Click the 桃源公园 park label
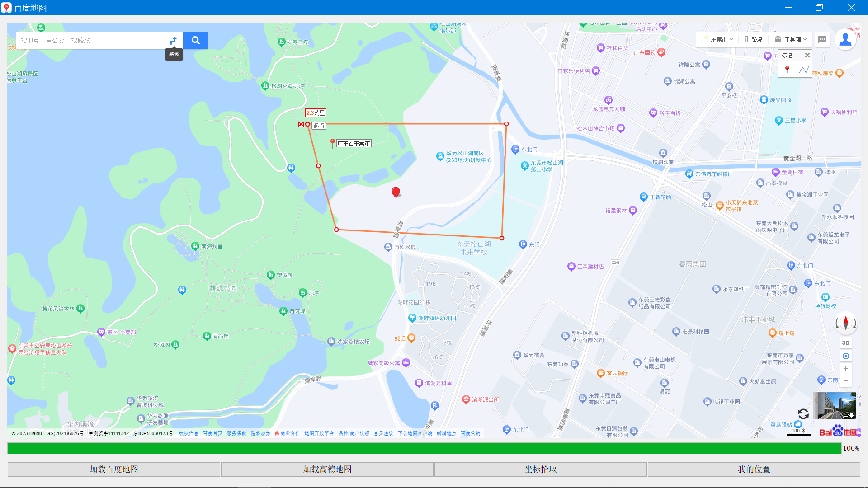 223,288
